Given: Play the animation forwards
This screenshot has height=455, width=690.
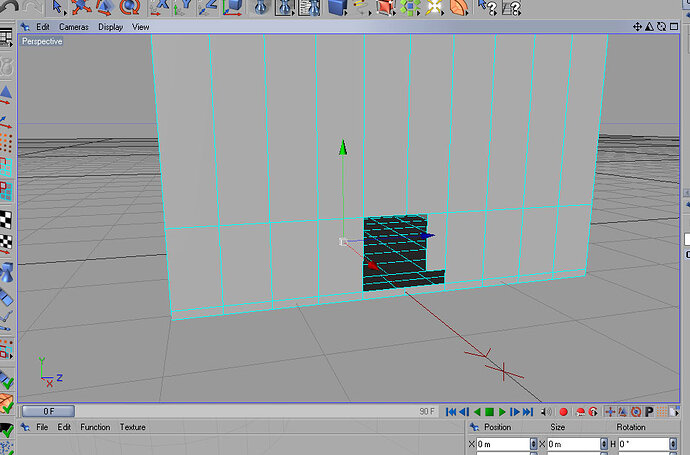Looking at the screenshot, I should click(x=502, y=412).
